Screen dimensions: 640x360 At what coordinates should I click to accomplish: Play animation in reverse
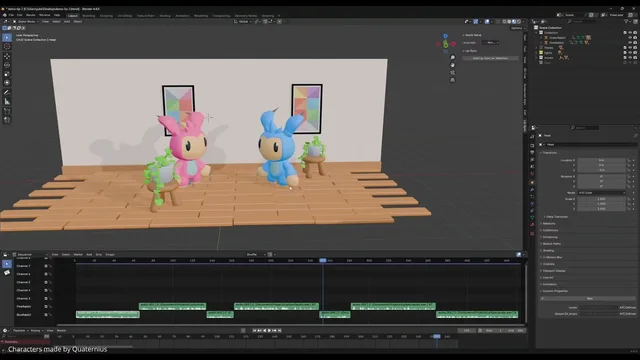pos(264,331)
